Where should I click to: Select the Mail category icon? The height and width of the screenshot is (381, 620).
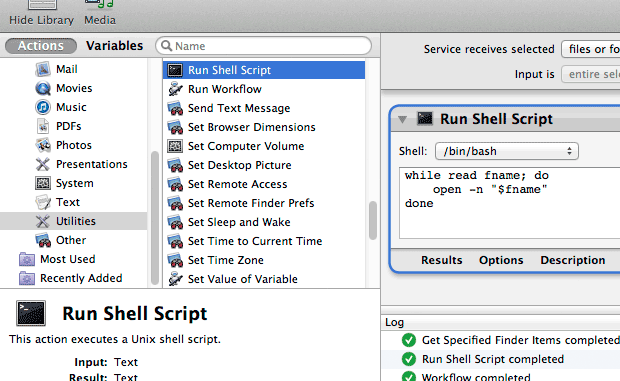(x=43, y=69)
